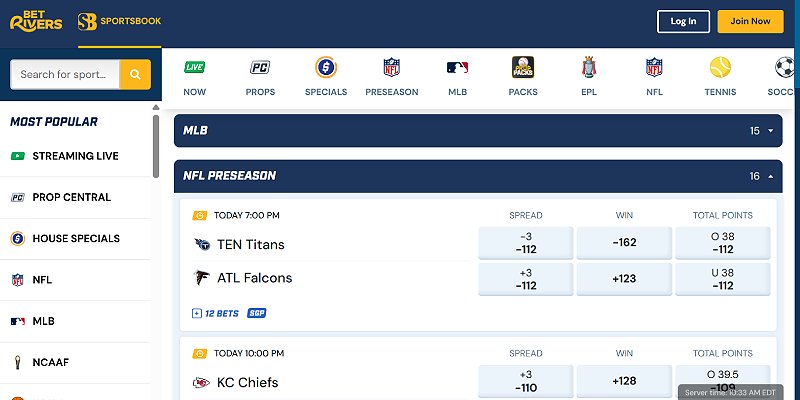800x400 pixels.
Task: Open Prop Central PC icon in top bar
Action: click(x=260, y=68)
